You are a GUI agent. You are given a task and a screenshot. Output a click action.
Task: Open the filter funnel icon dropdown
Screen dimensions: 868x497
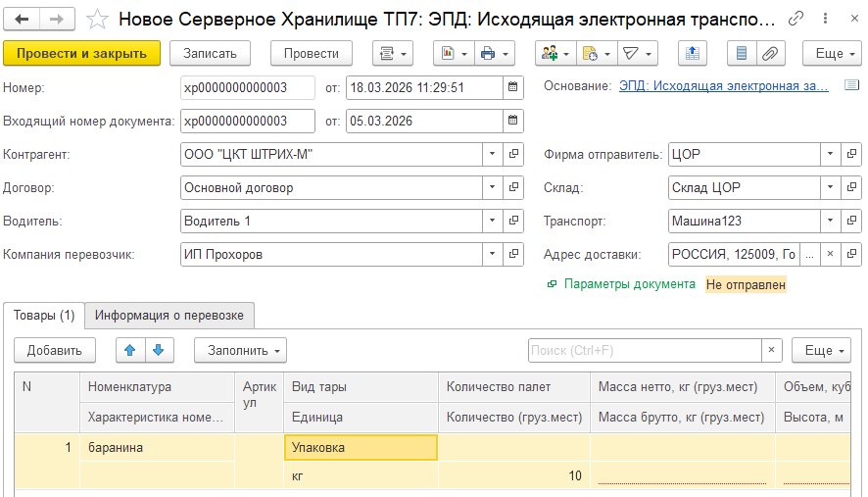coord(637,53)
